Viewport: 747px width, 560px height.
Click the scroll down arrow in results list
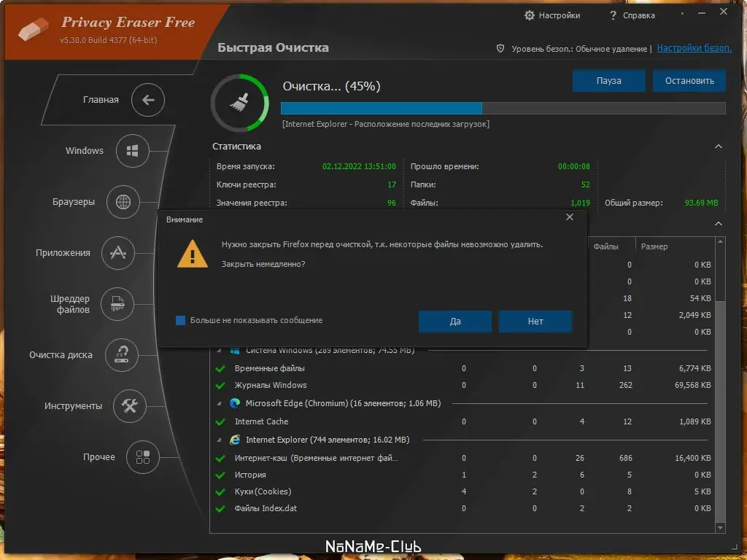click(720, 528)
